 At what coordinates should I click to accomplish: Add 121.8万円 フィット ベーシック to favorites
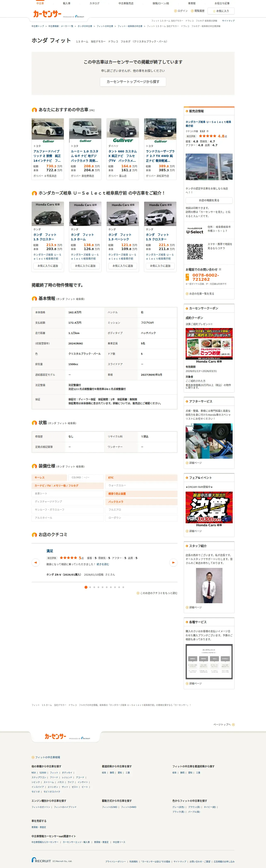coord(123,266)
